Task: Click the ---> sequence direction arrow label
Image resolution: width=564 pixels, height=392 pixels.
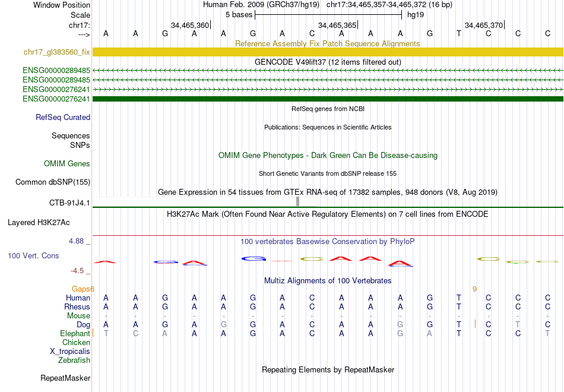Action: pyautogui.click(x=84, y=34)
